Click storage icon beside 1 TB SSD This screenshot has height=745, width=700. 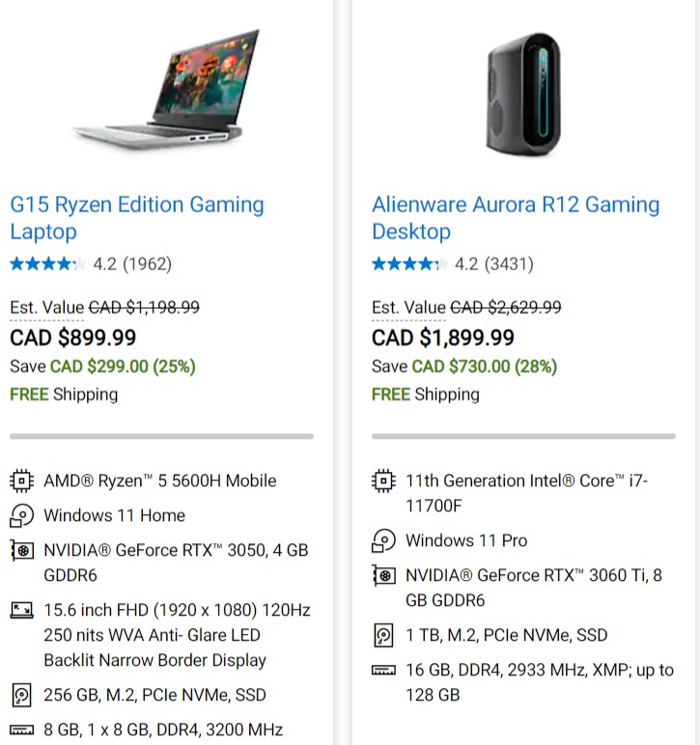(383, 635)
